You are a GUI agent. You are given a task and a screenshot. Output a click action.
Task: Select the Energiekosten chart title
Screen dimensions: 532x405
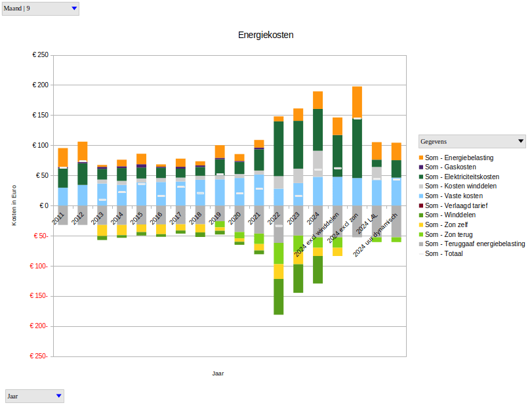[x=266, y=34]
